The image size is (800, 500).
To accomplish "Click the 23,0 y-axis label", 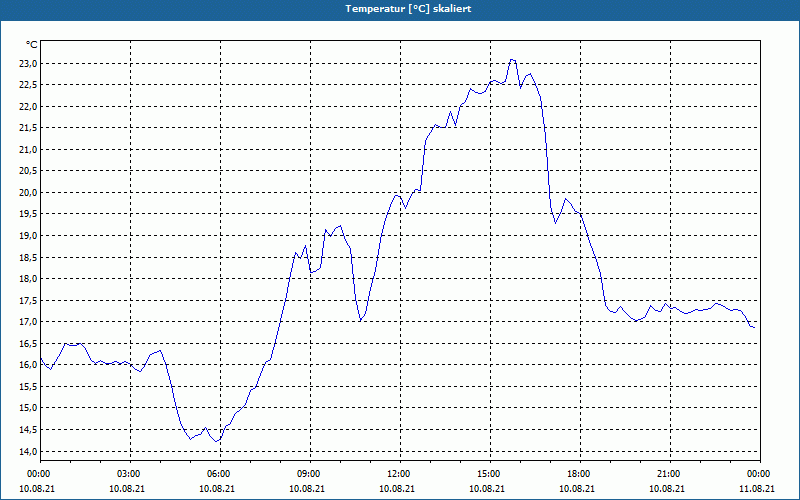I will pos(28,64).
